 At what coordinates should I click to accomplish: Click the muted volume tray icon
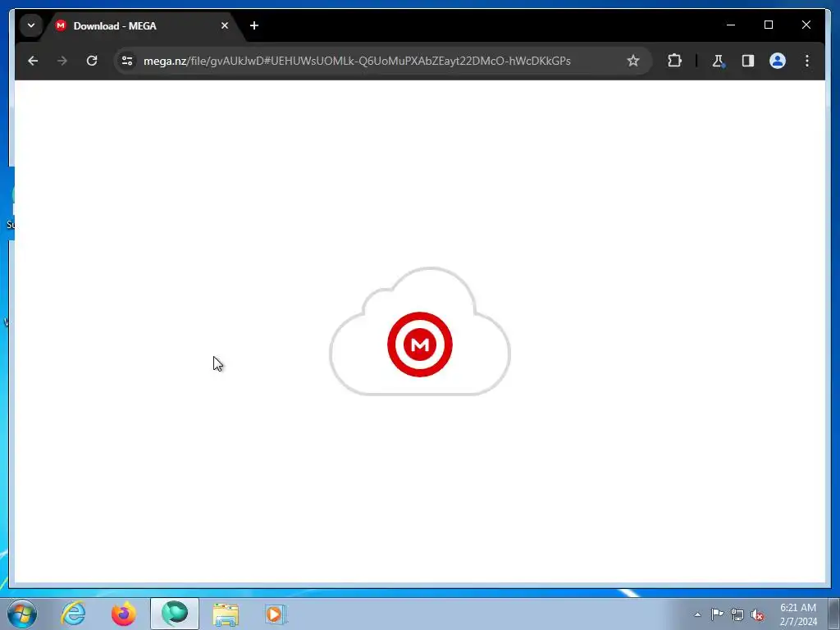(757, 615)
